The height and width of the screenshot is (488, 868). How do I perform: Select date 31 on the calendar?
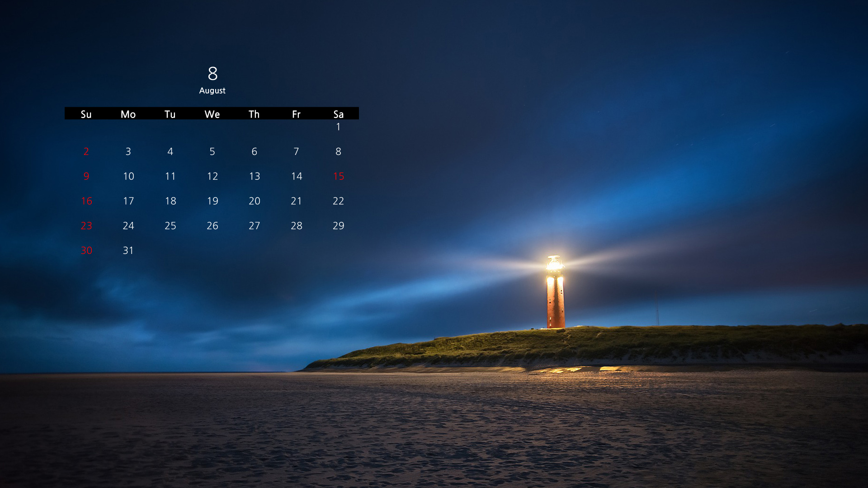coord(128,250)
